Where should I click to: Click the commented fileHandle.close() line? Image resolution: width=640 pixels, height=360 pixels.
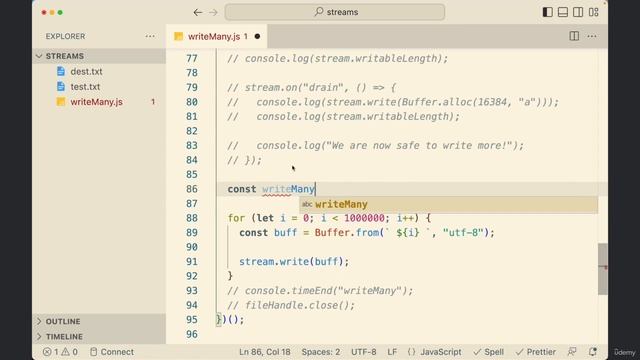coord(291,305)
